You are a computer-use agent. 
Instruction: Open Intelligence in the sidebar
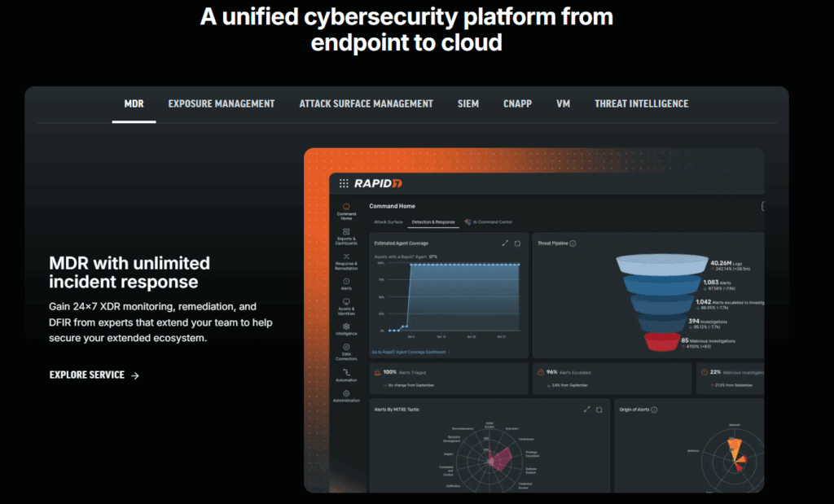[346, 329]
